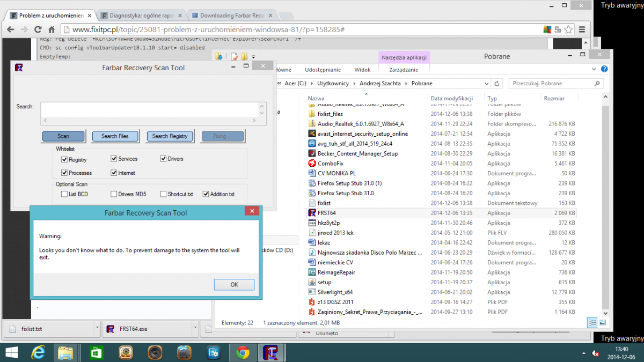Click the Windows Start button

[11, 352]
